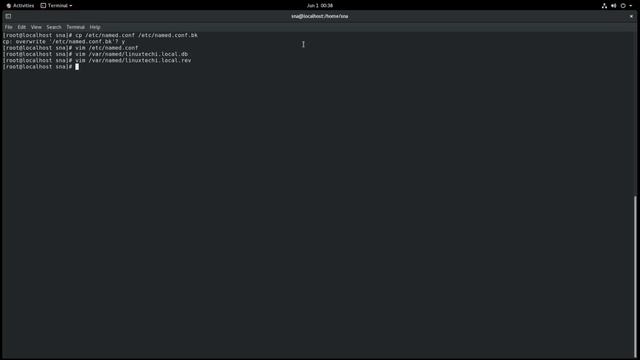Click the vim linuxtechi.local.rev command line
Screen dimensions: 640x360
click(x=97, y=60)
